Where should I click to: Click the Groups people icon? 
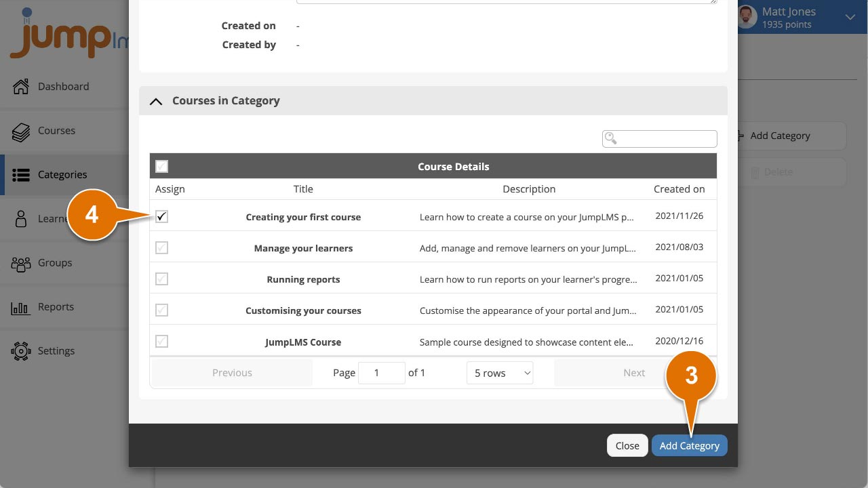21,263
